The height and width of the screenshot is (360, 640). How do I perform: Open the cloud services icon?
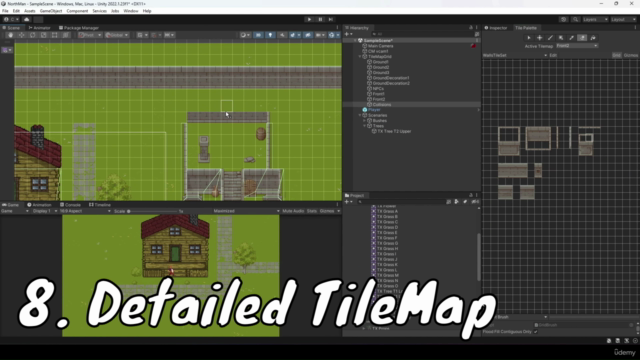pos(27,19)
